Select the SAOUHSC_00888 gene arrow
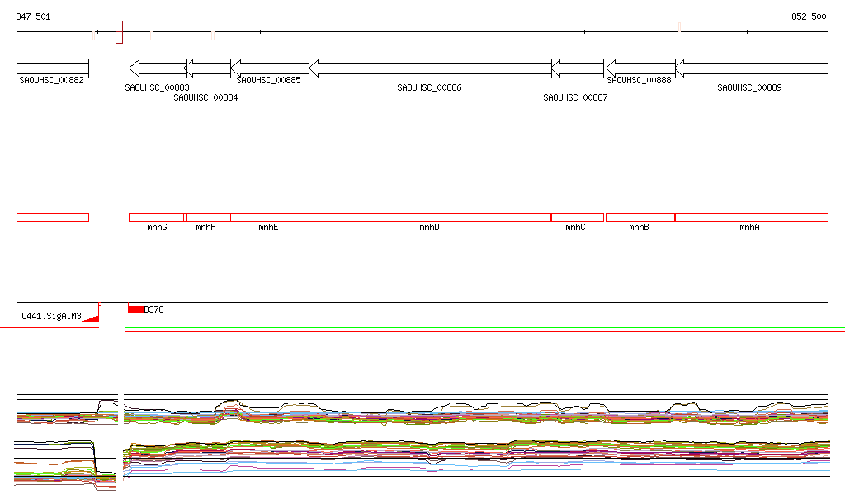 point(640,68)
